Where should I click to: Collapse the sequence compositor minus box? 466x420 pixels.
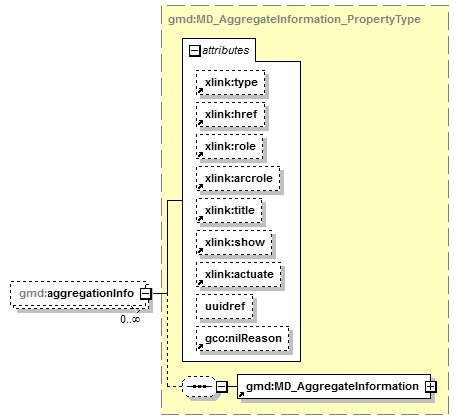tap(222, 387)
